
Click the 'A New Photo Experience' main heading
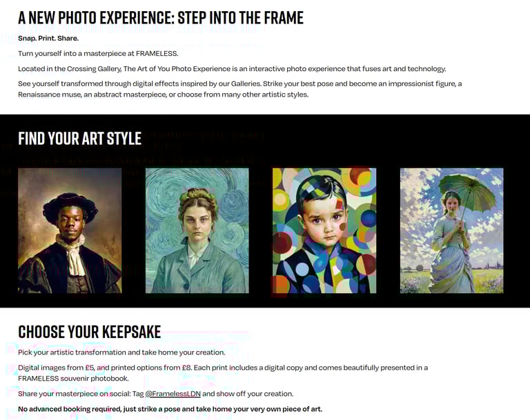point(160,18)
